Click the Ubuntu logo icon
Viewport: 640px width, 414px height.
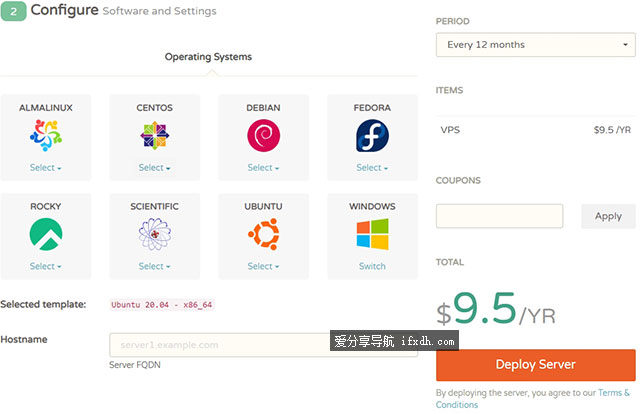pyautogui.click(x=263, y=234)
